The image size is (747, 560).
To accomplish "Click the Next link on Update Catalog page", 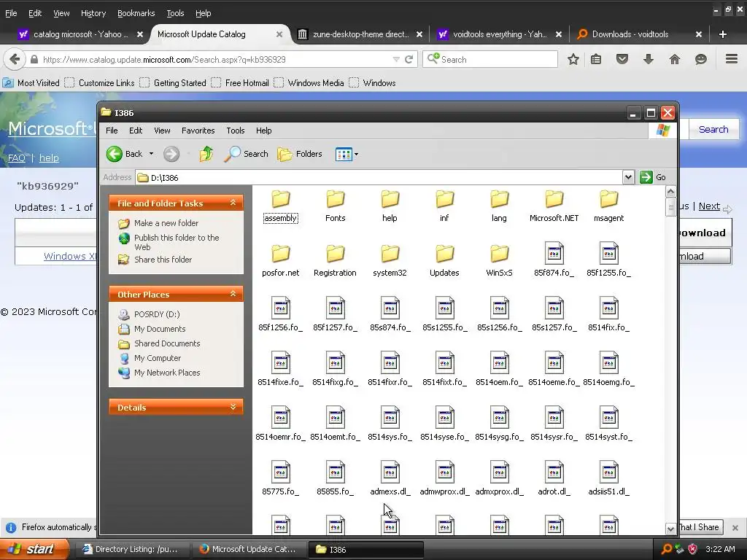I will coord(709,206).
